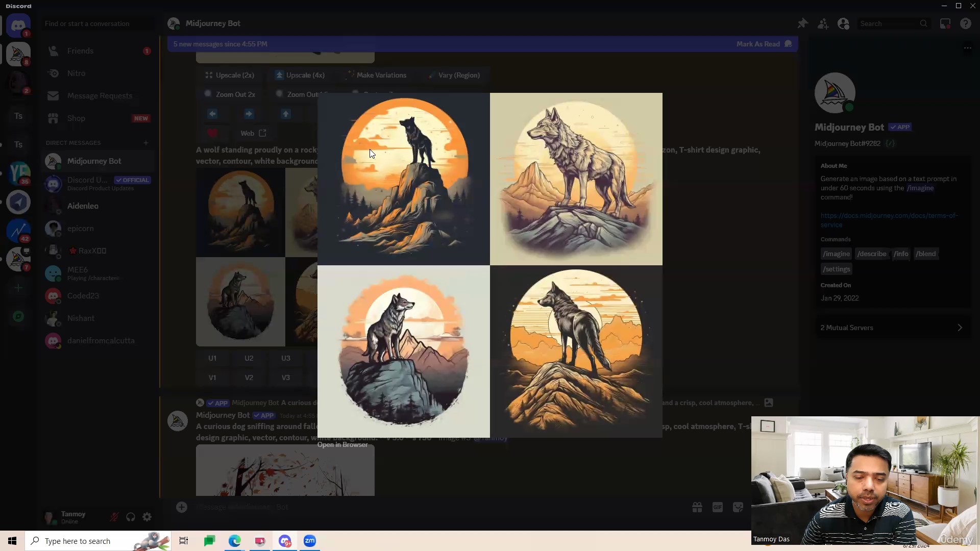
Task: Click the U2 upscale button
Action: coord(249,358)
